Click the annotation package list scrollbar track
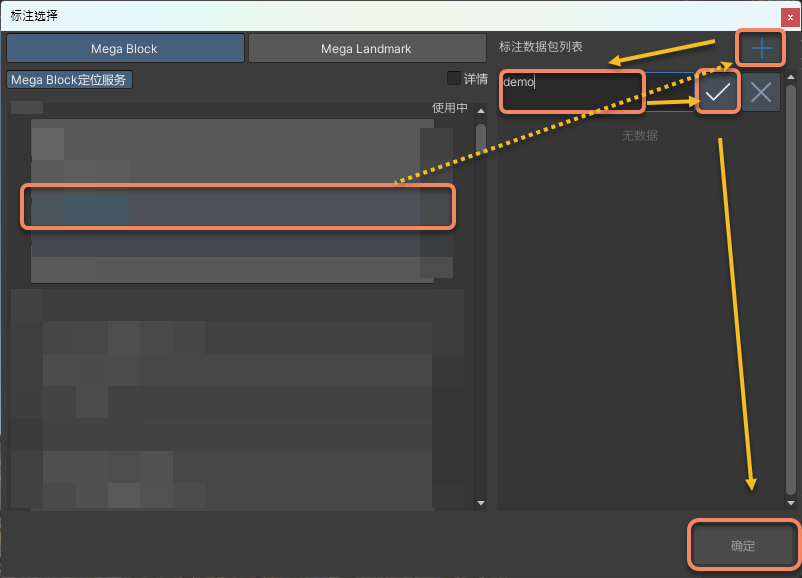 tap(790, 300)
